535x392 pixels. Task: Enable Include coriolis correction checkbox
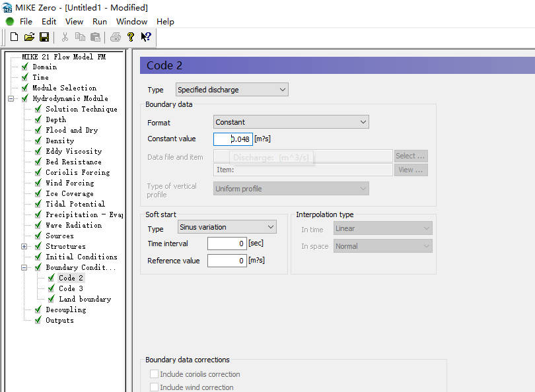pyautogui.click(x=154, y=374)
